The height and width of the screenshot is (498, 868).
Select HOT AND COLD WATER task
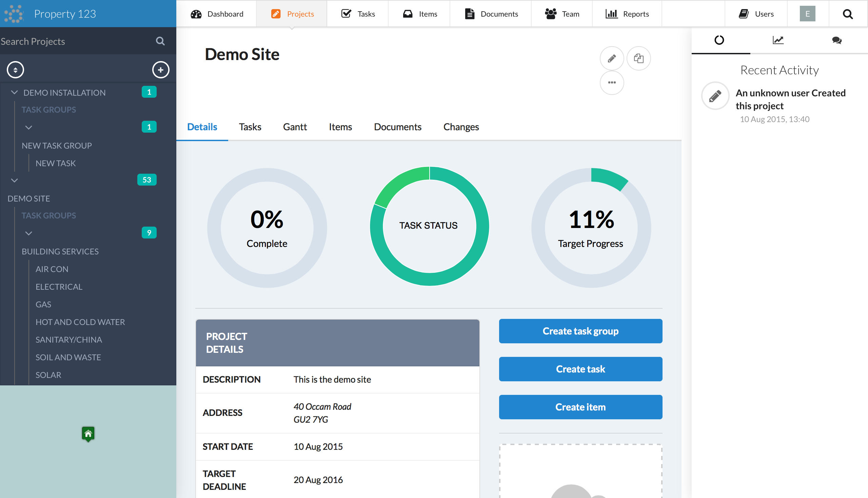point(80,322)
